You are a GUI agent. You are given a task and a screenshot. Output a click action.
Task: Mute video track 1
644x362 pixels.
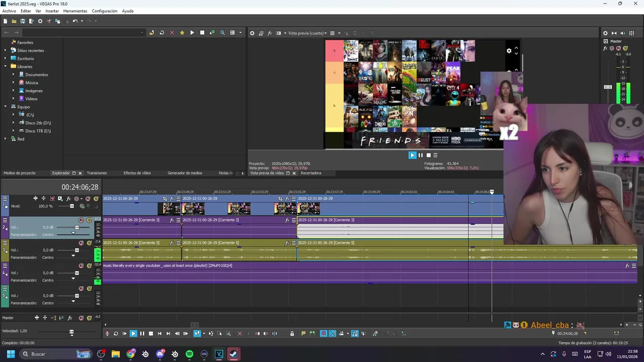[x=88, y=199]
